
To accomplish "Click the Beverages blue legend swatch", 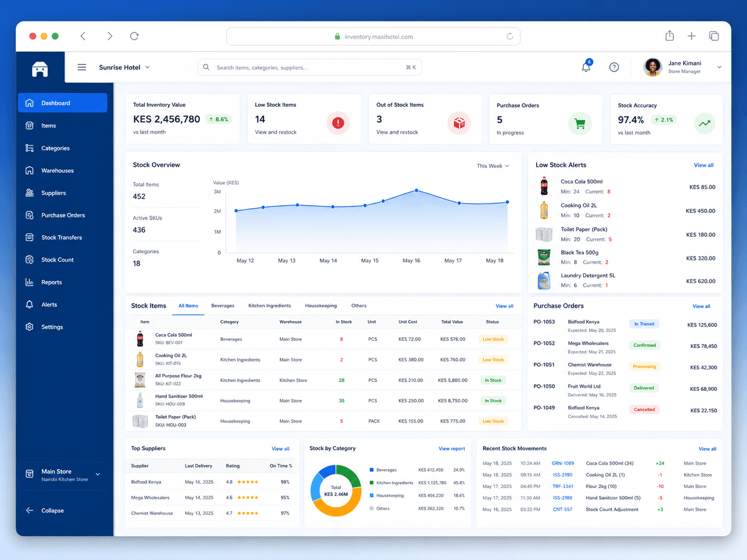I will tap(371, 470).
